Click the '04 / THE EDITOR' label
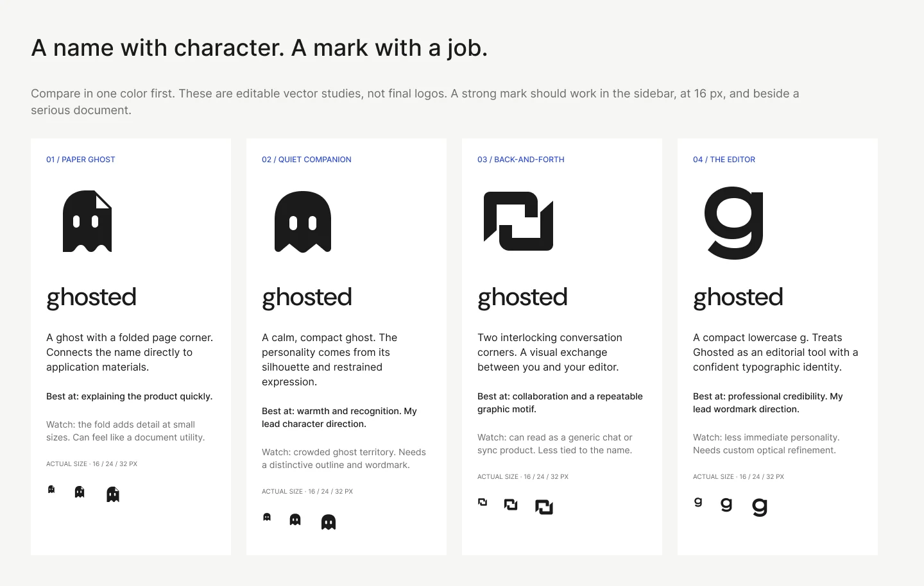This screenshot has height=586, width=924. [724, 160]
